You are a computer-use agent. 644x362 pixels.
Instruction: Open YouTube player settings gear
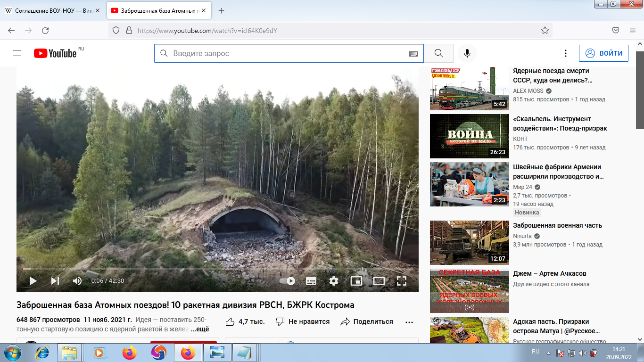coord(334,281)
